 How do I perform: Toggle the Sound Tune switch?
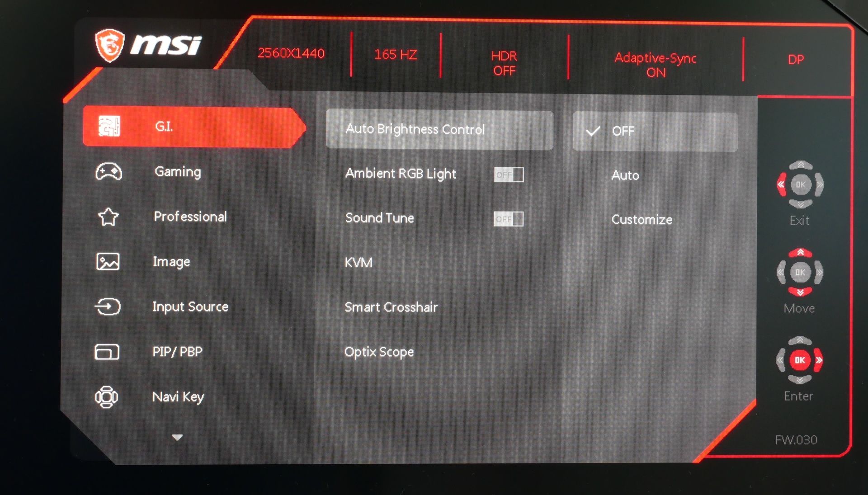tap(508, 219)
